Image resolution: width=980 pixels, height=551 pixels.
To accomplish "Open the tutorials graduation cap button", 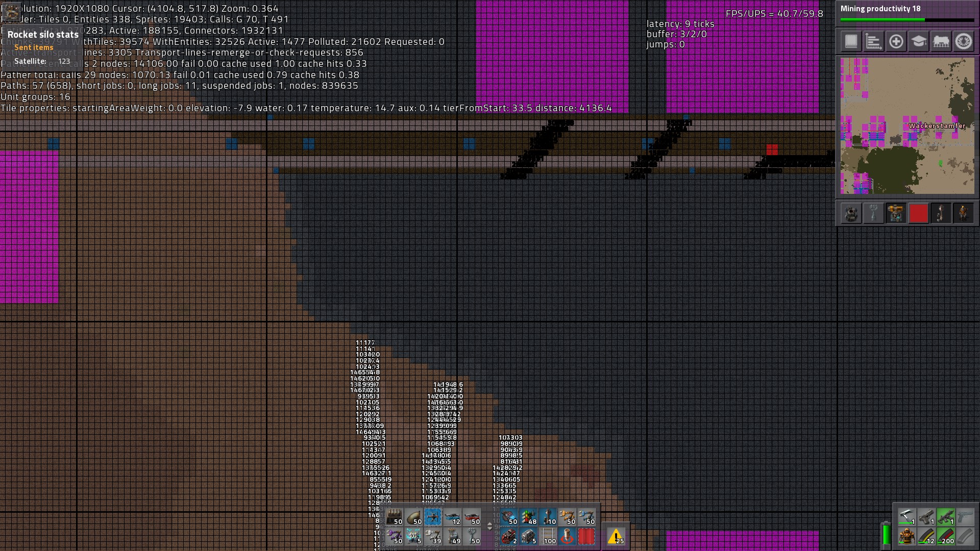I will [x=918, y=41].
